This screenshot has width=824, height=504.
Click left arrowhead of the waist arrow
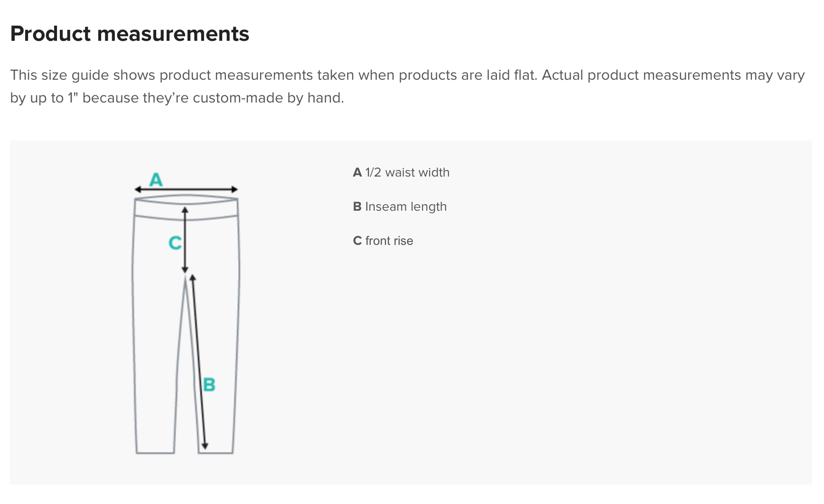[x=137, y=190]
